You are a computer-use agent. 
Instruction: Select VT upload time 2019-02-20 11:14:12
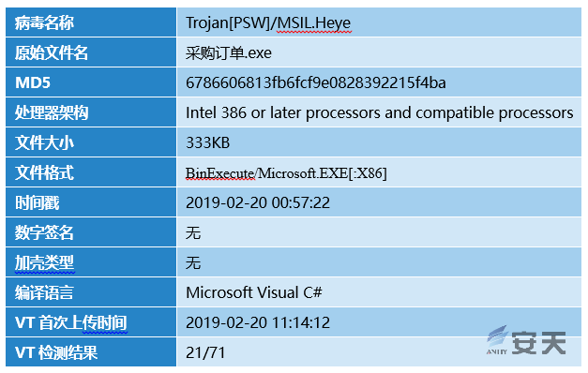point(258,322)
